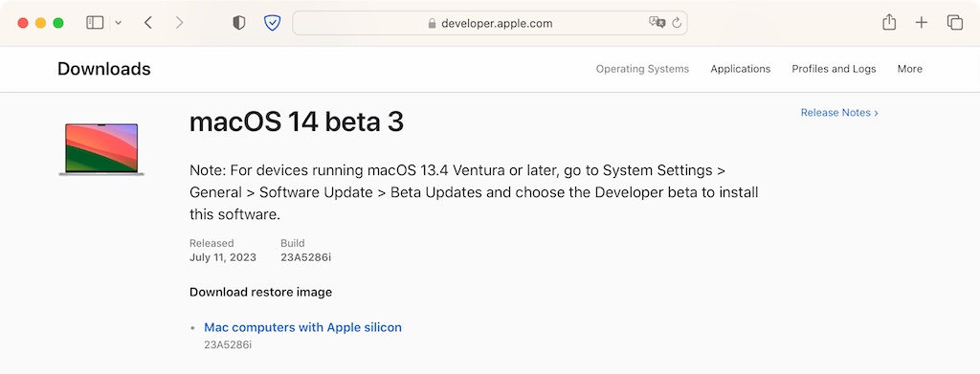Open the Profiles and Logs tab
Image resolution: width=980 pixels, height=374 pixels.
click(834, 69)
